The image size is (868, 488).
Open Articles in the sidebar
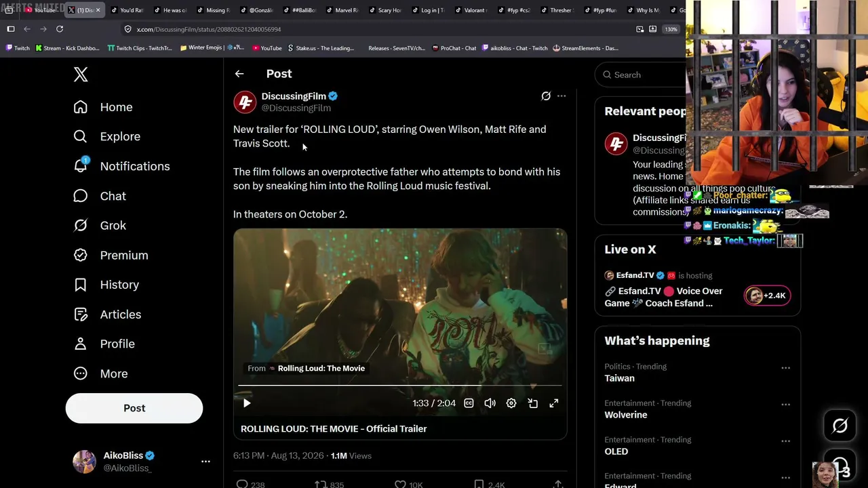(107, 314)
